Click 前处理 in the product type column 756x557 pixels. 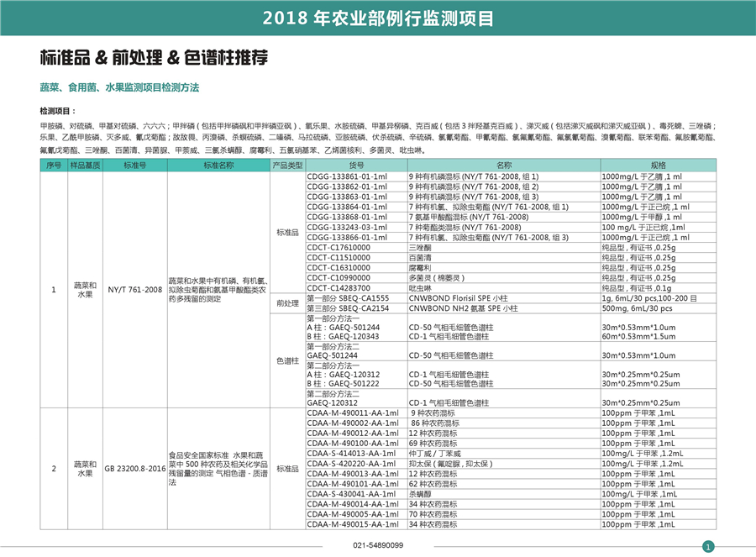pyautogui.click(x=287, y=303)
